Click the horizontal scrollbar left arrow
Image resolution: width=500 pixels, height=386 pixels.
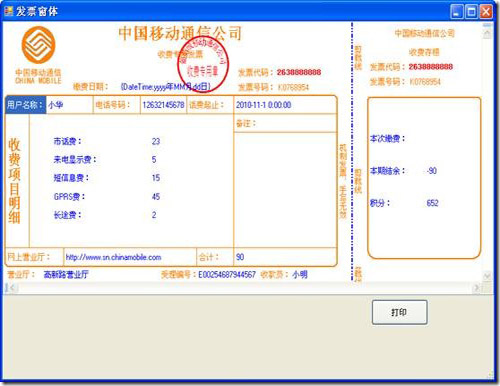pyautogui.click(x=11, y=288)
